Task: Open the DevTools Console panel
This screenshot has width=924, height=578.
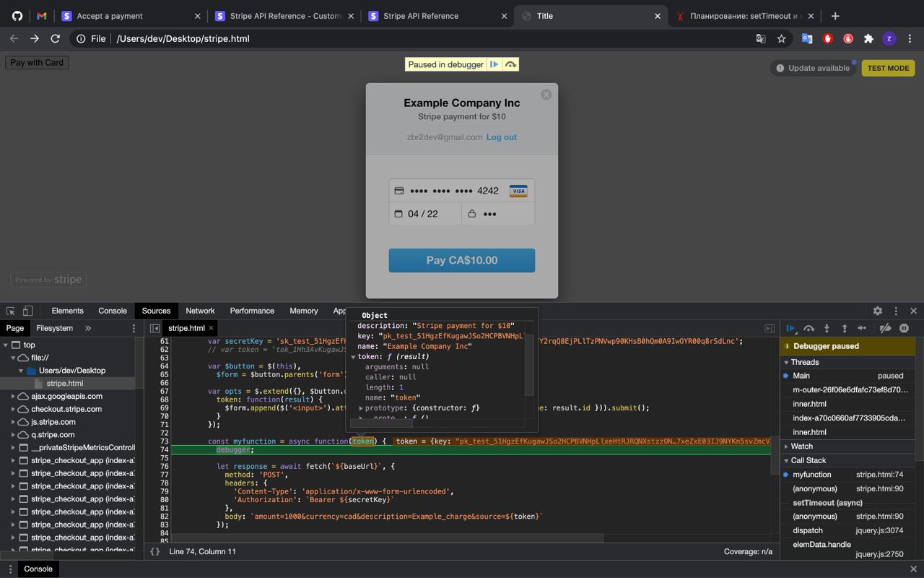Action: (113, 311)
